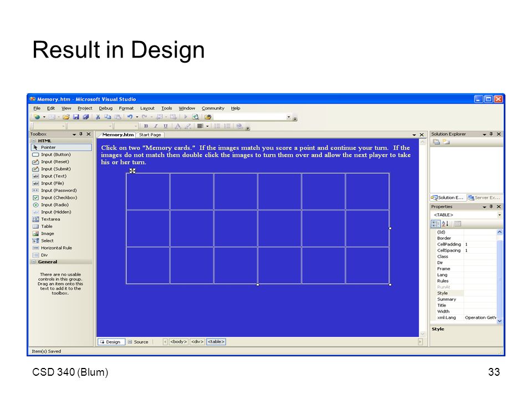This screenshot has width=532, height=399.
Task: Open the Solution Explorer window position dropdown
Action: coord(484,134)
